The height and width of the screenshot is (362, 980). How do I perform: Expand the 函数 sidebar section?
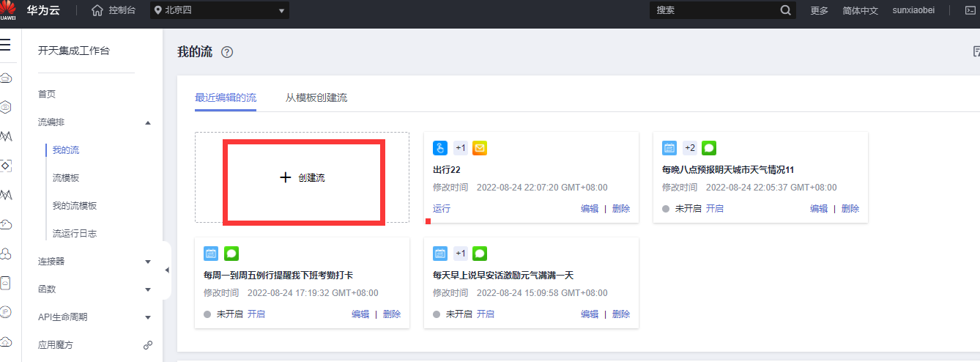point(148,289)
